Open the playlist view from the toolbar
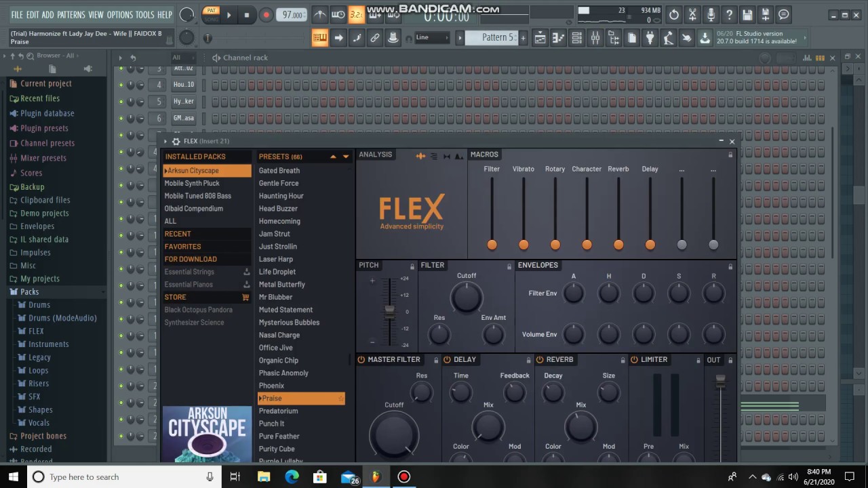 click(540, 38)
